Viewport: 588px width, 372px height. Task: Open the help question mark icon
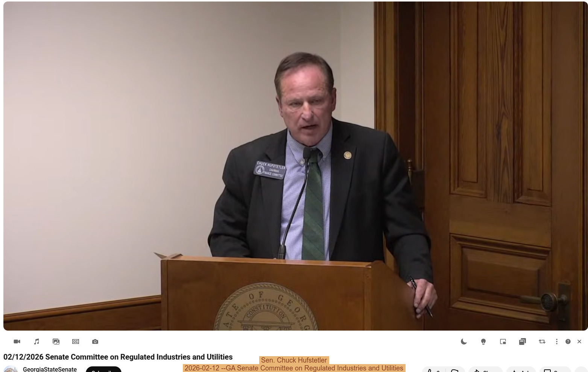[567, 341]
